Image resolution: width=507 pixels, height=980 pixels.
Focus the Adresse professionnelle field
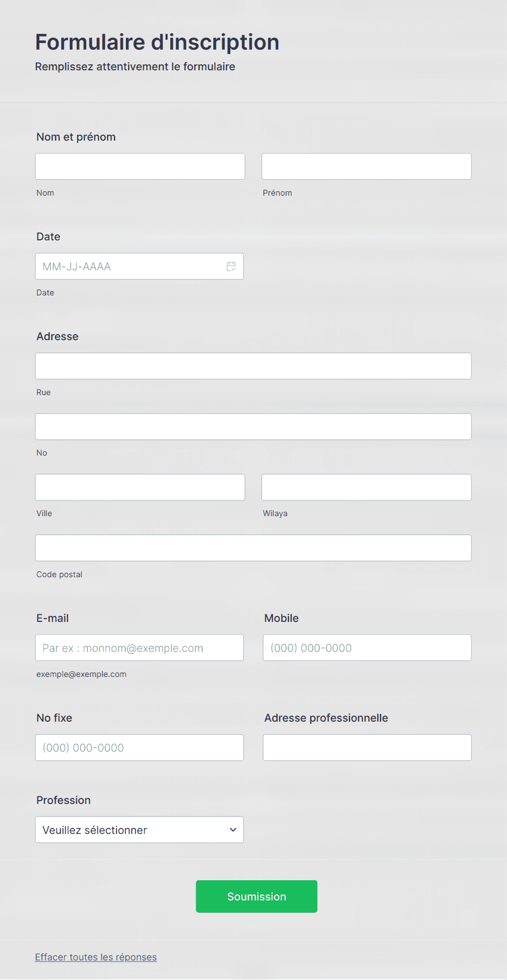coord(367,748)
